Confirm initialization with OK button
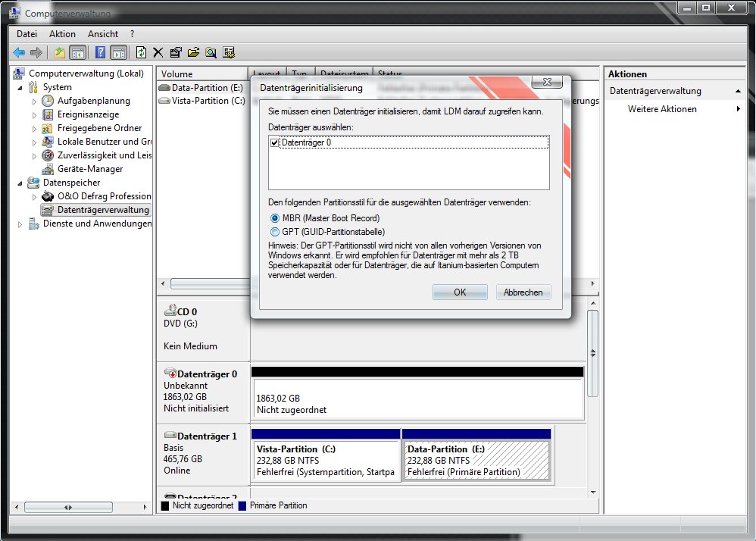The image size is (756, 541). 460,292
